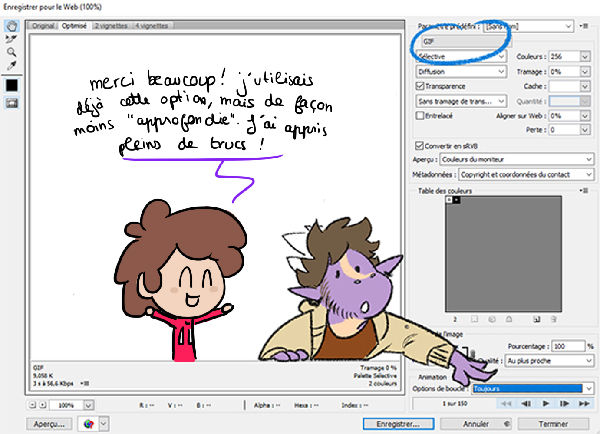Toggle the Transparence checkbox
This screenshot has height=434, width=600.
(x=418, y=86)
